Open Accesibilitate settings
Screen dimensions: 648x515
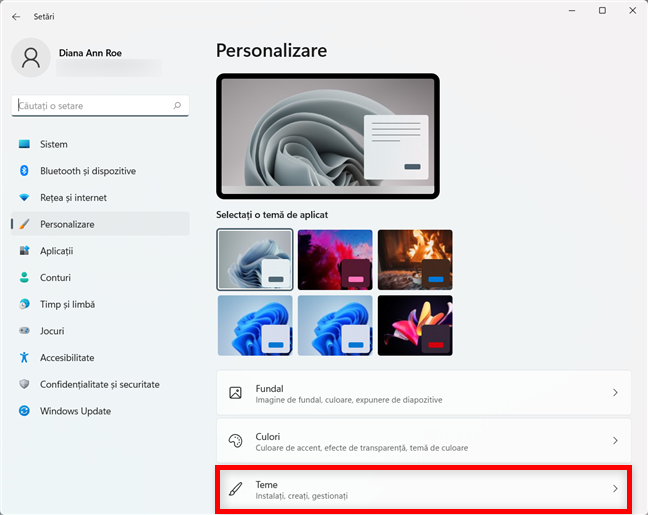[x=100, y=358]
